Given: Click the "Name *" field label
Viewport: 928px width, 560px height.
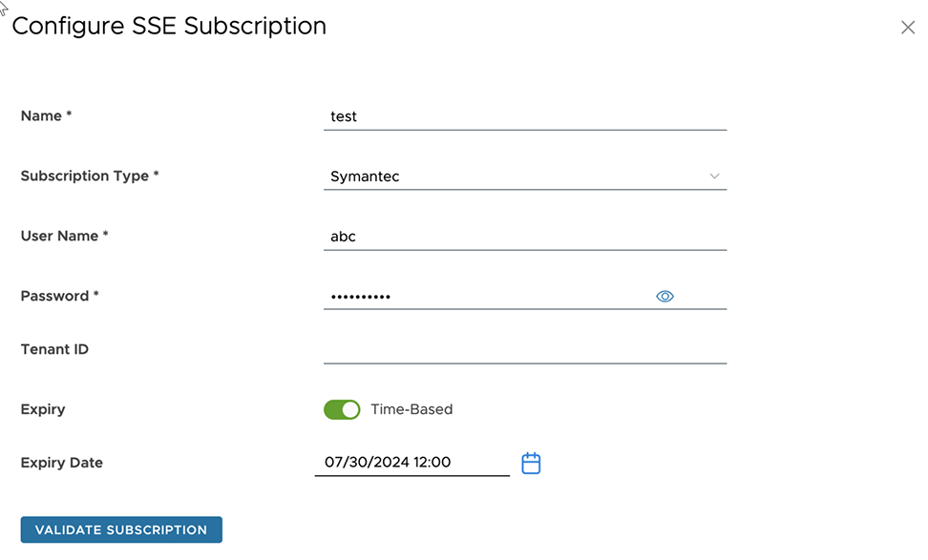Looking at the screenshot, I should (47, 116).
